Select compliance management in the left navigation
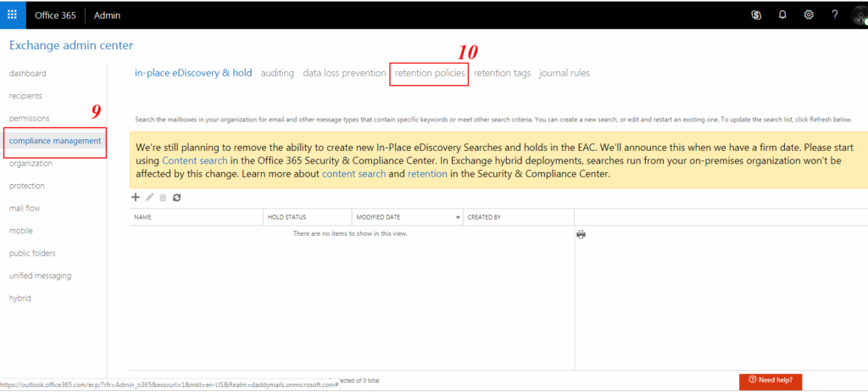Image resolution: width=868 pixels, height=392 pixels. [55, 141]
